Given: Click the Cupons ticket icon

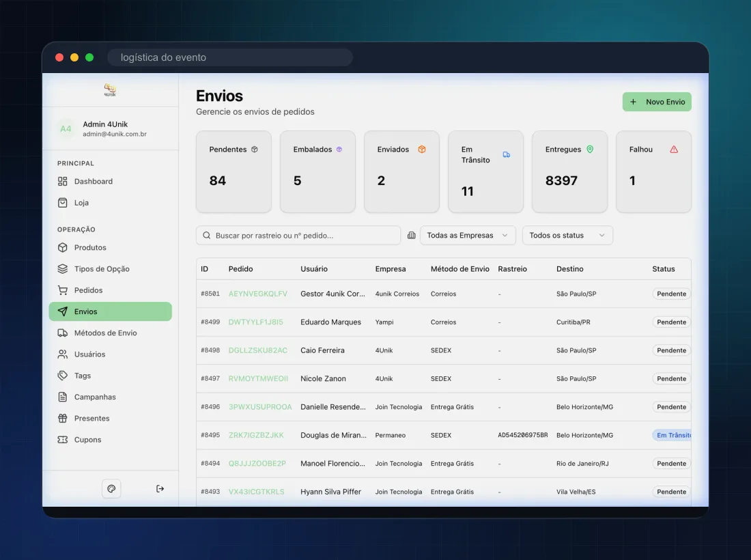Looking at the screenshot, I should (63, 440).
